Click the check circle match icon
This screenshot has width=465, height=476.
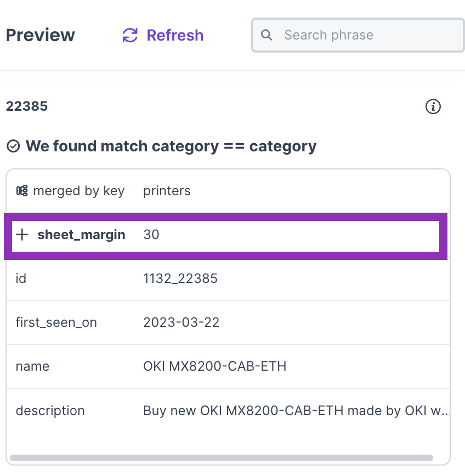point(13,146)
